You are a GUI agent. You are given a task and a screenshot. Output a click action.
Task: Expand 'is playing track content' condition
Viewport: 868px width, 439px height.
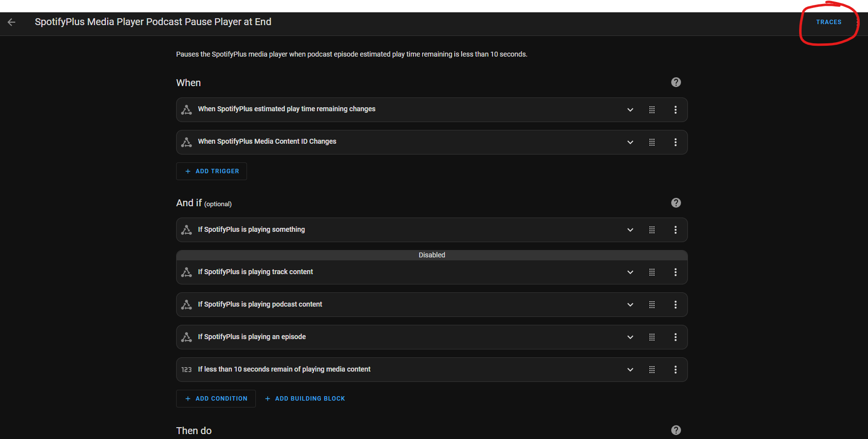(x=630, y=272)
